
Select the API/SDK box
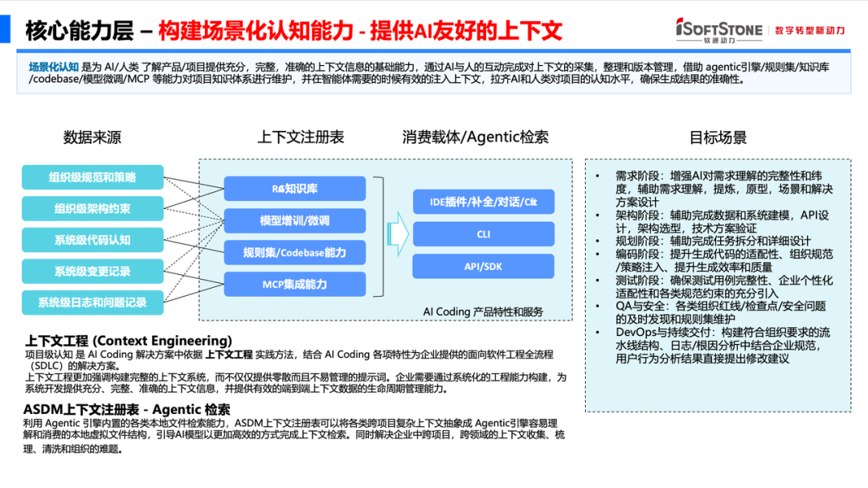coord(483,265)
